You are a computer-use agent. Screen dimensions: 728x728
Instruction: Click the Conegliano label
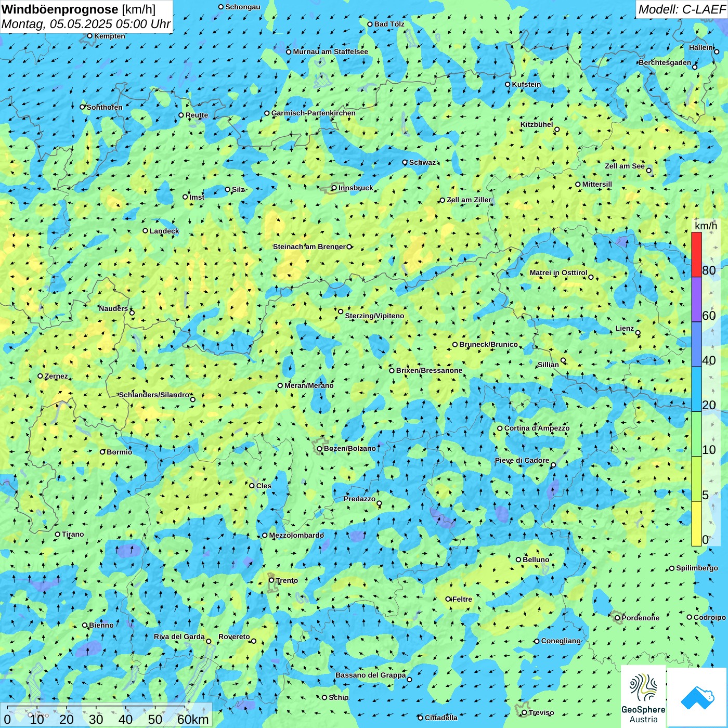tap(561, 641)
